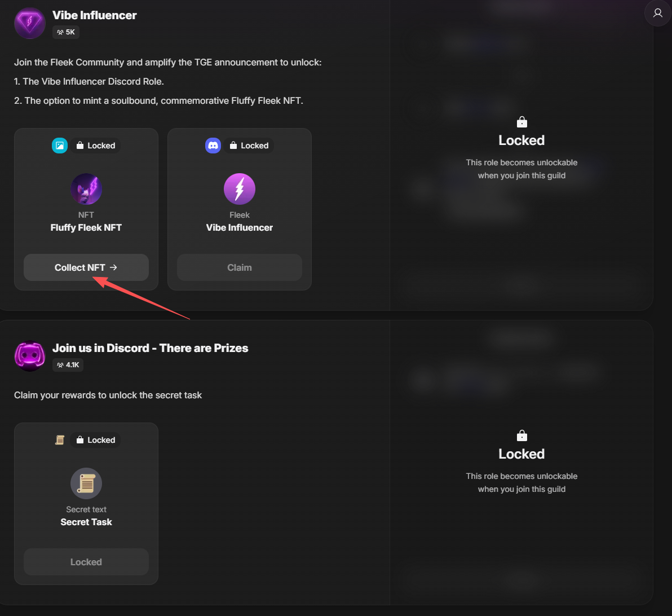Click the Locked badge on NFT card
This screenshot has height=616, width=672.
[x=96, y=146]
